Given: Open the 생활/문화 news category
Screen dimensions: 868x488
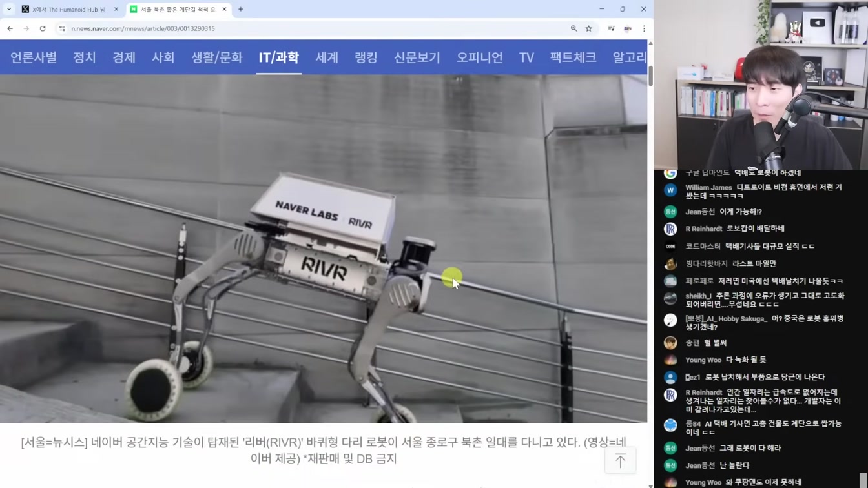Looking at the screenshot, I should [x=217, y=57].
